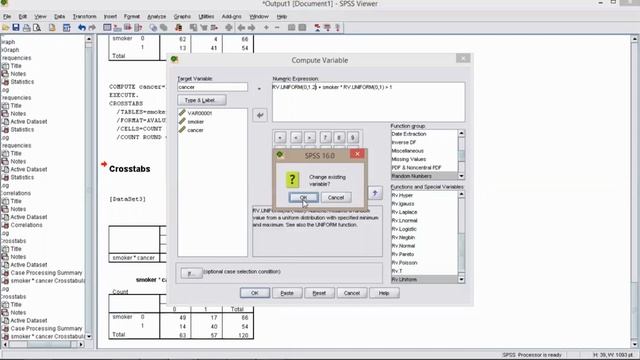Click down arrow of Function group list scrollbar

click(x=461, y=176)
